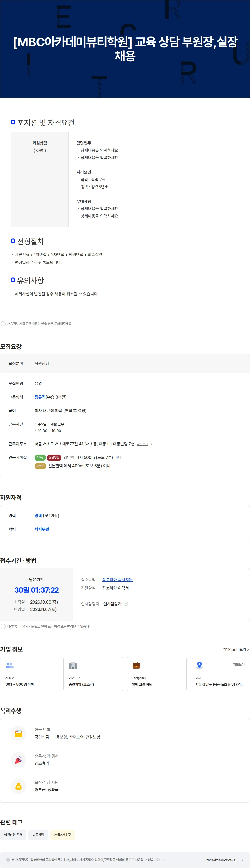Click the 시작일 2026.10.08(목) date

click(x=44, y=602)
